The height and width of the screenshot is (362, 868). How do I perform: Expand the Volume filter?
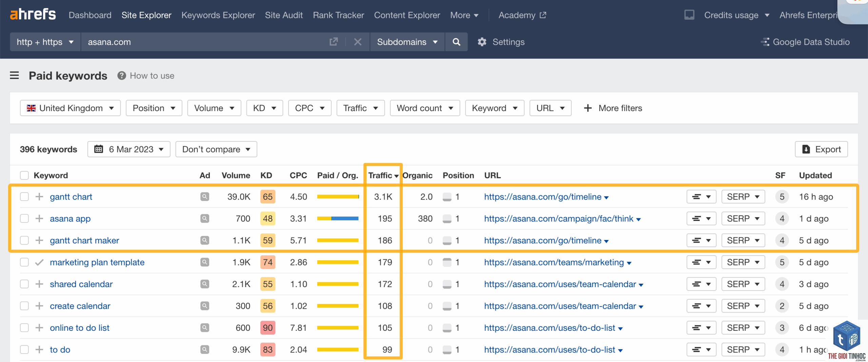(214, 108)
